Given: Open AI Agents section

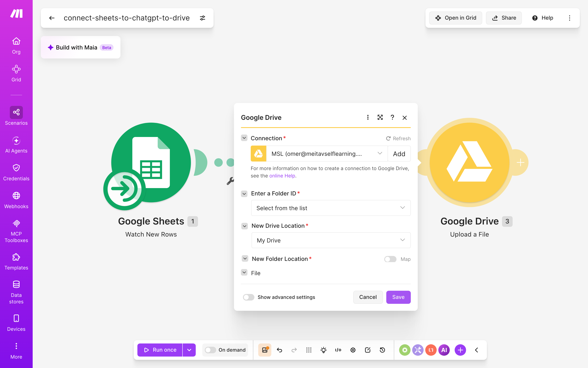Looking at the screenshot, I should [16, 145].
